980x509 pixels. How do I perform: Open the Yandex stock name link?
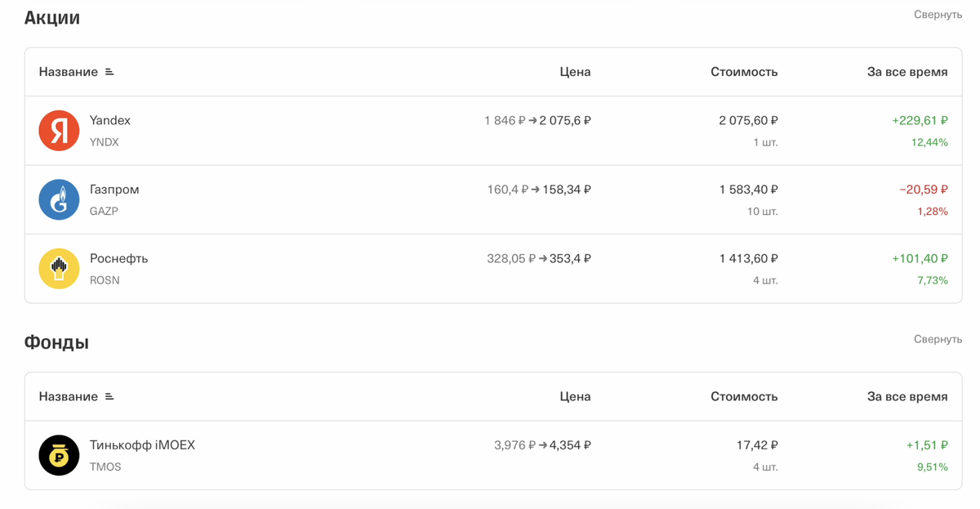pos(109,120)
